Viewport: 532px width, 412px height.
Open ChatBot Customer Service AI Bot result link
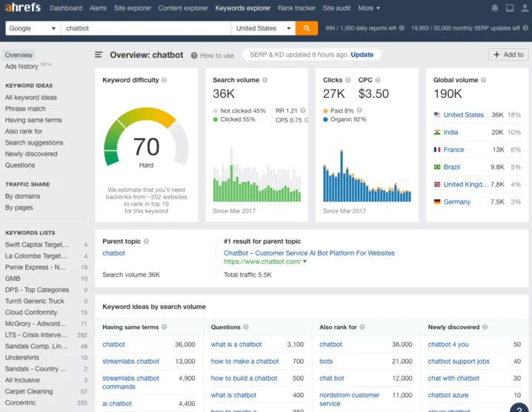(x=309, y=253)
